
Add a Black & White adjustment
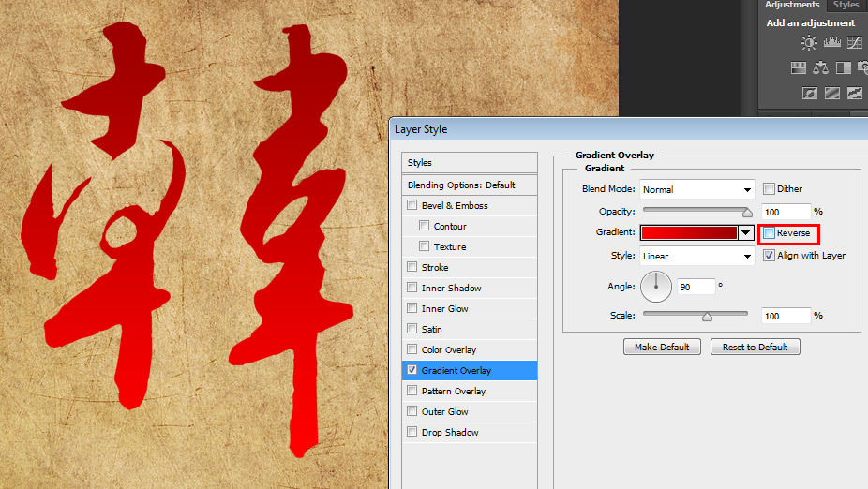[x=843, y=68]
